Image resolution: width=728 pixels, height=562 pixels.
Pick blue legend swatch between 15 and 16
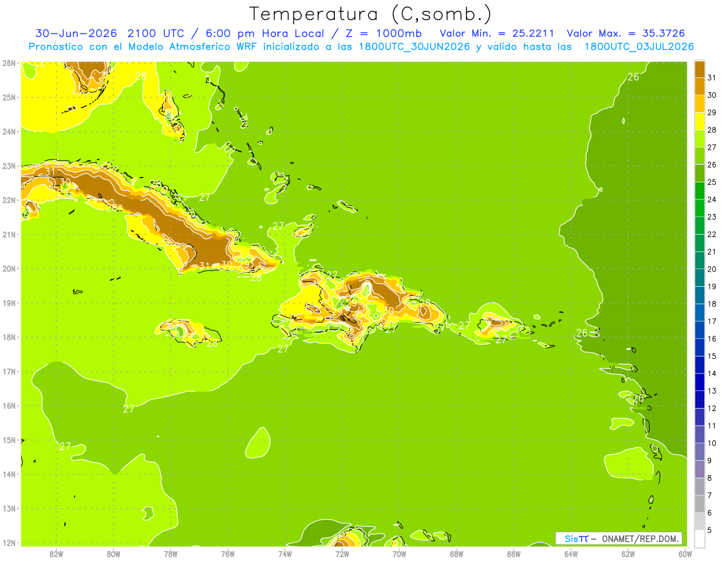pos(699,347)
